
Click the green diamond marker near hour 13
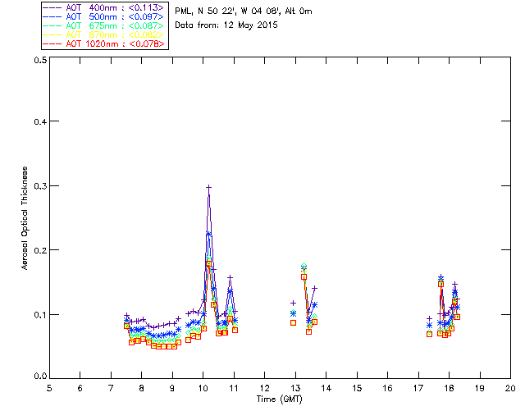[304, 266]
